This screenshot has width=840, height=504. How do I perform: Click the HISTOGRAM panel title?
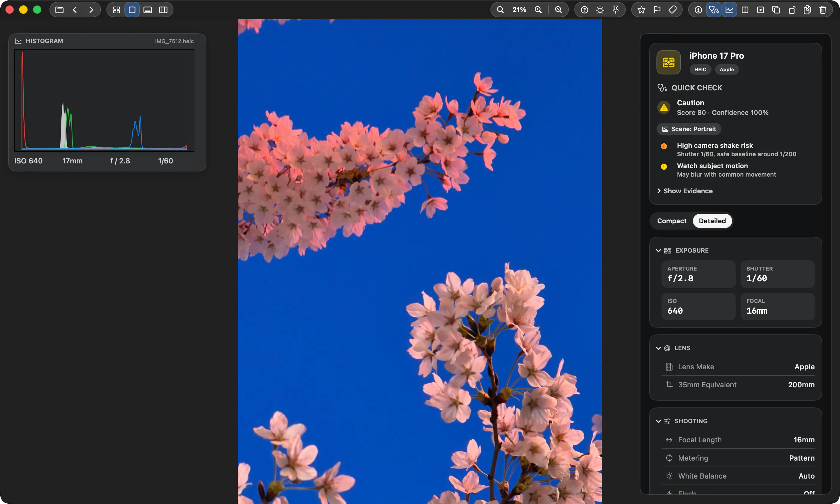pyautogui.click(x=45, y=41)
